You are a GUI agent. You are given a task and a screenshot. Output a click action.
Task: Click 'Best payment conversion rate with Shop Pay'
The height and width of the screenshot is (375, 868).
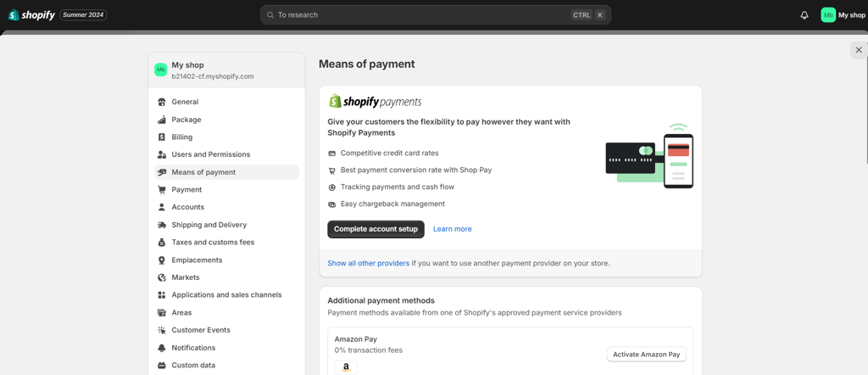[416, 170]
